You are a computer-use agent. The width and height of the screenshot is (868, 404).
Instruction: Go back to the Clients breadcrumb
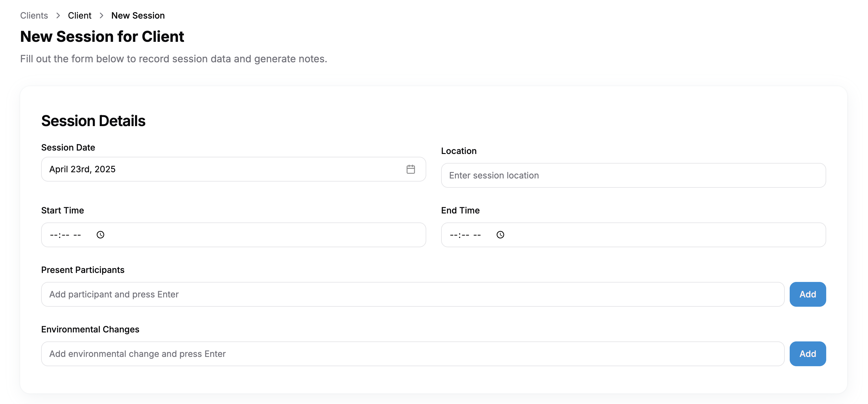(34, 15)
